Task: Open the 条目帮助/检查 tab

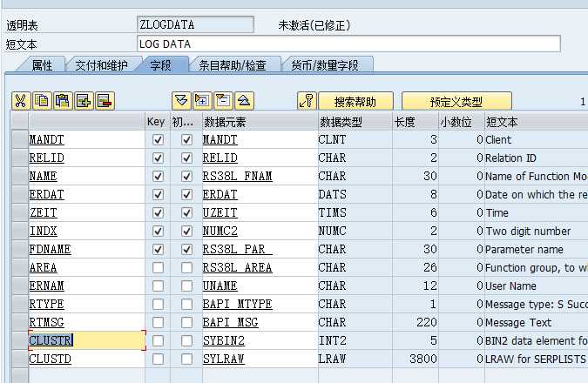Action: coord(233,65)
